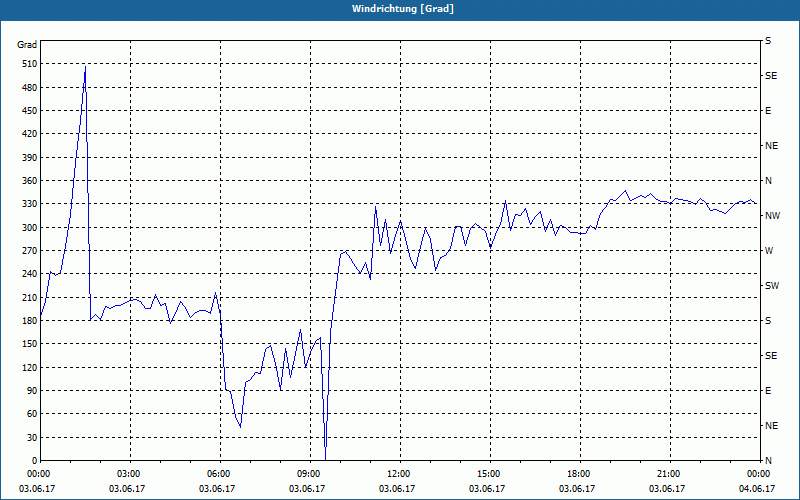800x500 pixels.
Task: Choose the 300 y-axis tick label
Action: (x=30, y=228)
